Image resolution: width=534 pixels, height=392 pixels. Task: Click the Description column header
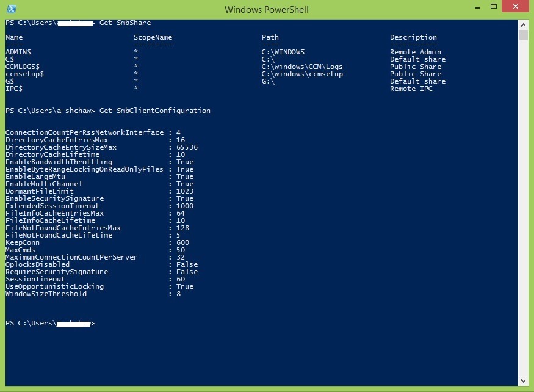[x=413, y=37]
